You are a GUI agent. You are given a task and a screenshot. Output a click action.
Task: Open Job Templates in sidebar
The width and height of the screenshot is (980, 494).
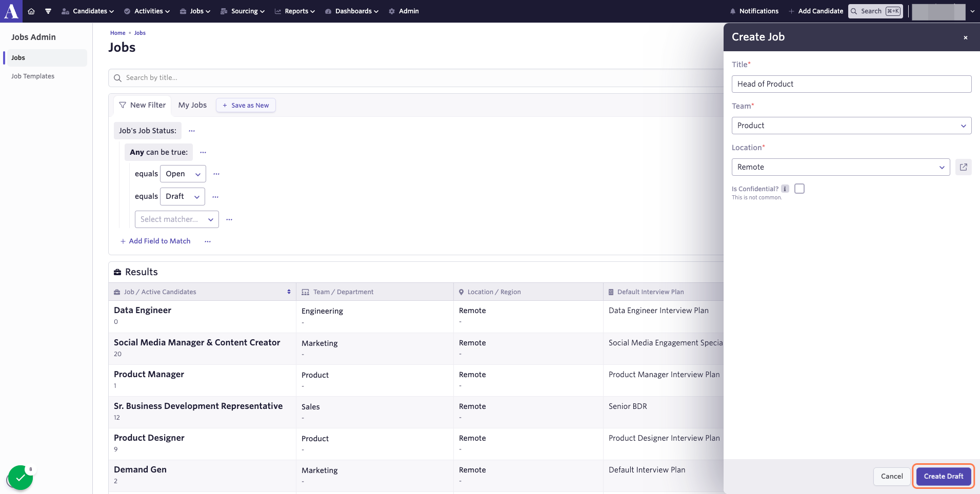[x=33, y=76]
